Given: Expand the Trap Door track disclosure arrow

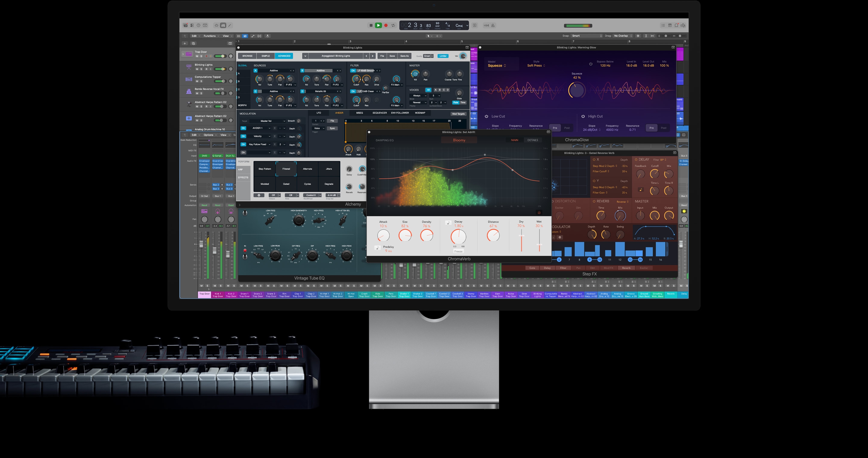Looking at the screenshot, I should pyautogui.click(x=183, y=54).
